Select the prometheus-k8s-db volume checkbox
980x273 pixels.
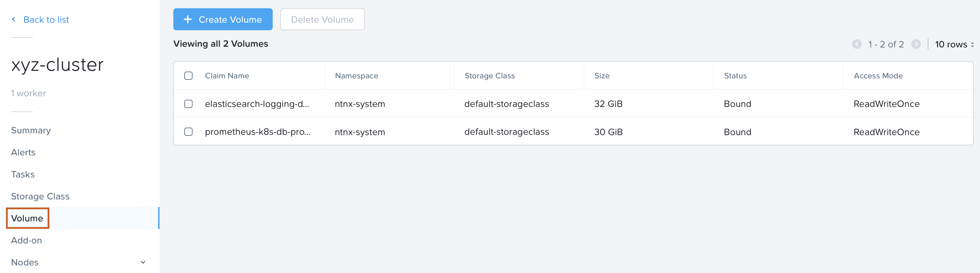(x=188, y=132)
